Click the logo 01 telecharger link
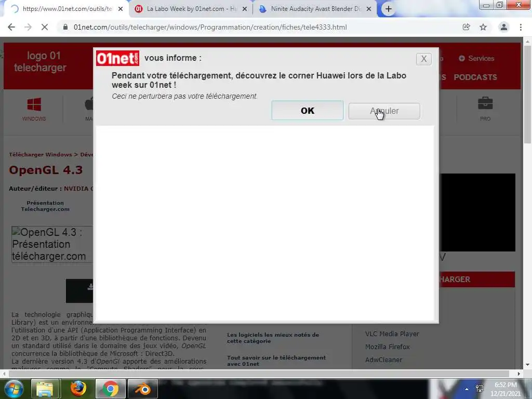 tap(41, 61)
